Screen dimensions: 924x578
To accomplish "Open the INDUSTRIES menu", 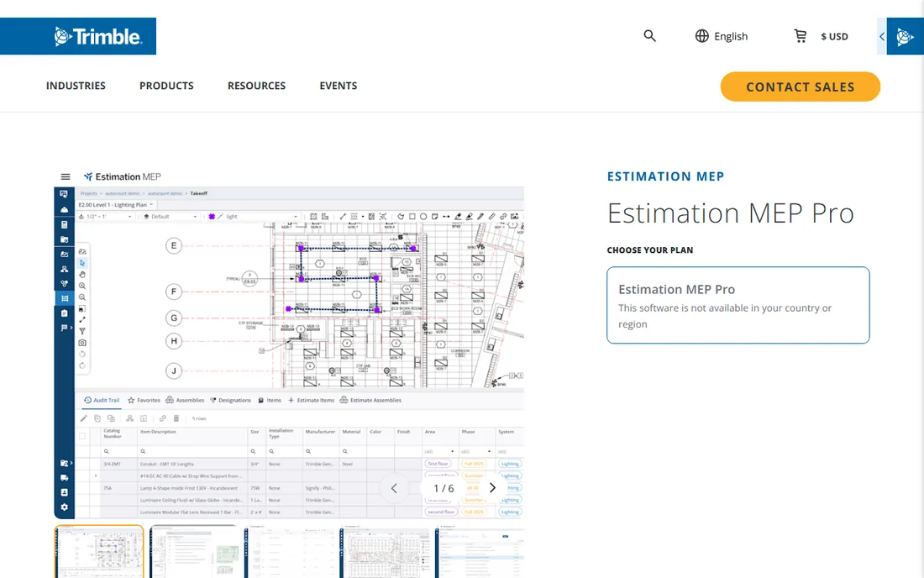I will pyautogui.click(x=76, y=86).
